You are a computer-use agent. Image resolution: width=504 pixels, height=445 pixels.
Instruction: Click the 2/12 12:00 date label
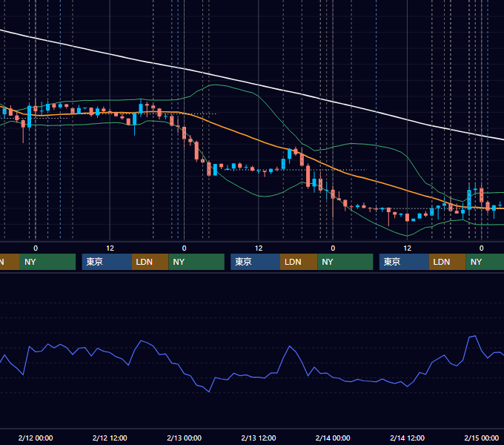pyautogui.click(x=110, y=438)
